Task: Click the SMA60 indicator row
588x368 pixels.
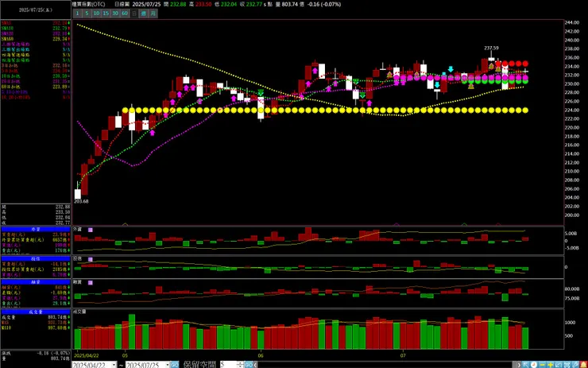Action: point(36,39)
